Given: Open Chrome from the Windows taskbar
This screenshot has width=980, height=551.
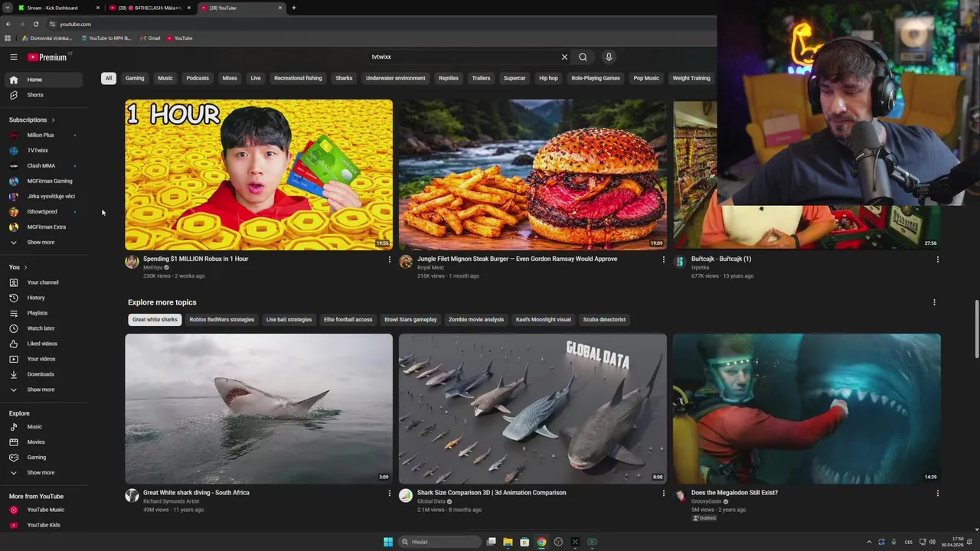Looking at the screenshot, I should point(541,542).
